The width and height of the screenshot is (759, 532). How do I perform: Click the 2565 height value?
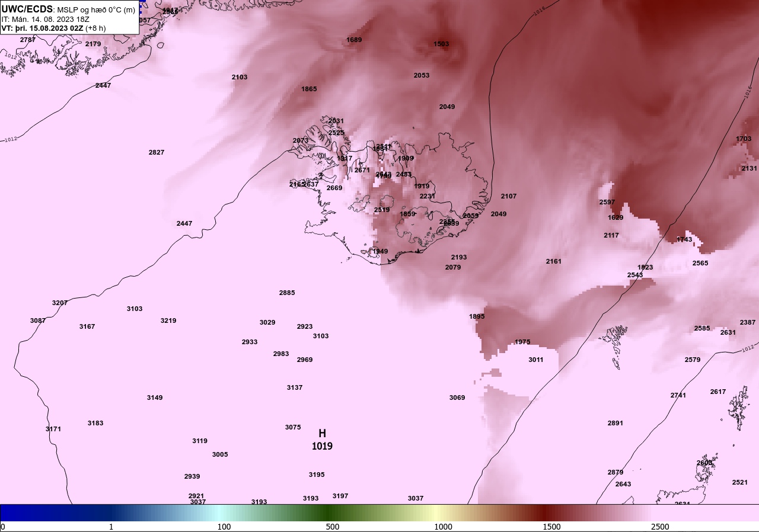[700, 263]
